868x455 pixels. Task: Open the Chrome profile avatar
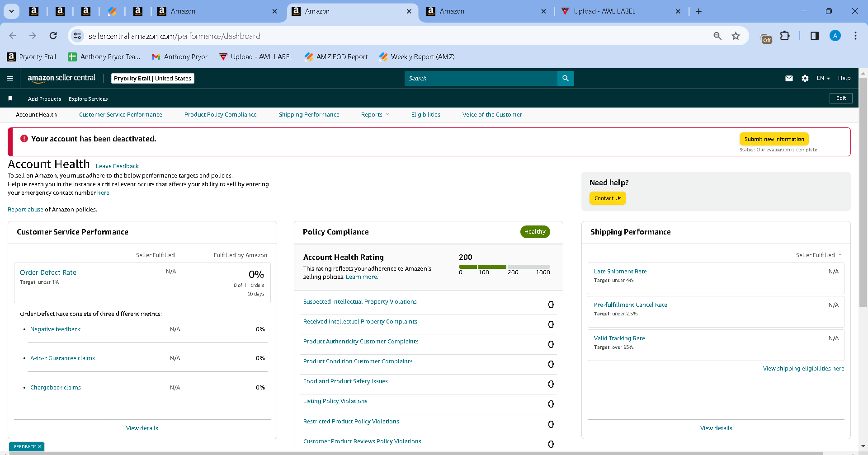835,36
